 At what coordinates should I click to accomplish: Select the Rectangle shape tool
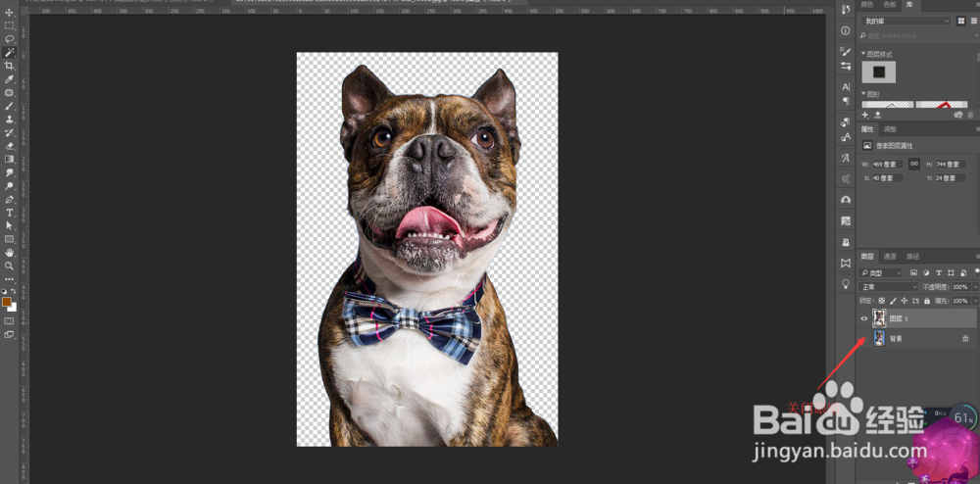(x=10, y=239)
